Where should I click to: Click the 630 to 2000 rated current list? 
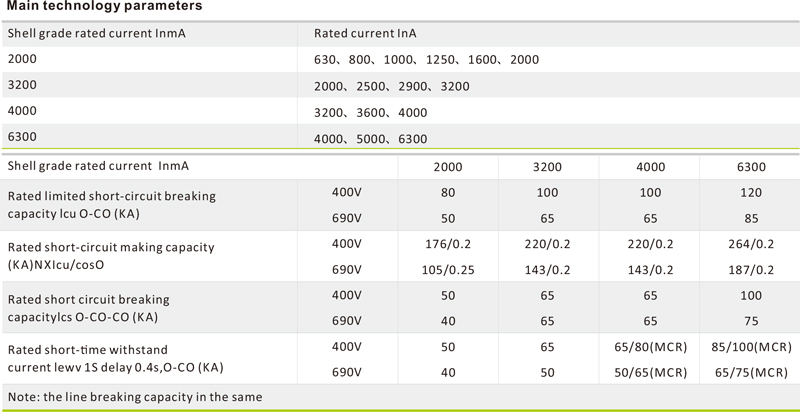pyautogui.click(x=426, y=60)
